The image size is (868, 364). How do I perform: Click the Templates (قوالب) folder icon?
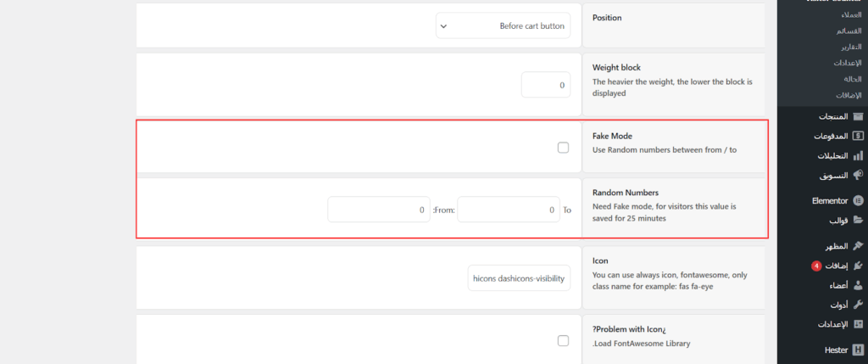[x=858, y=221]
